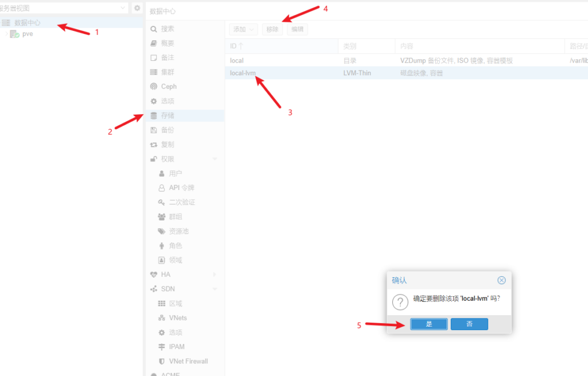The height and width of the screenshot is (376, 588).
Task: Confirm deletion with the 是 button
Action: pyautogui.click(x=429, y=324)
